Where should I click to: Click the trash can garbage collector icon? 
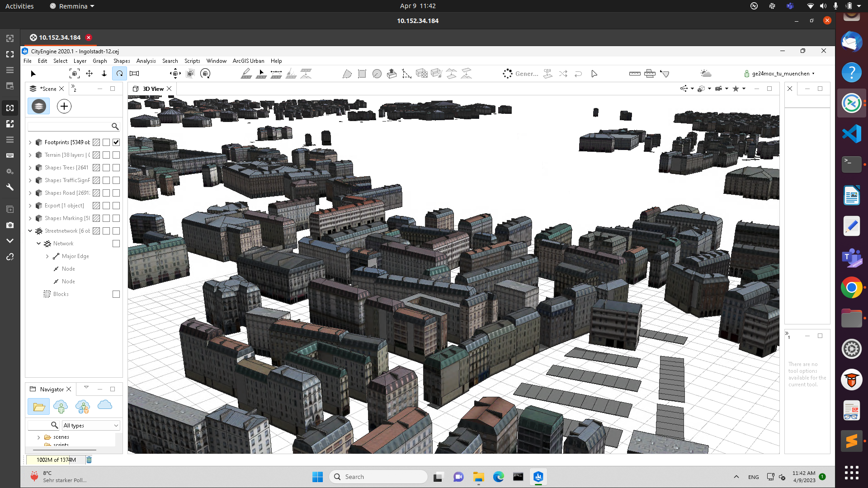pyautogui.click(x=89, y=460)
